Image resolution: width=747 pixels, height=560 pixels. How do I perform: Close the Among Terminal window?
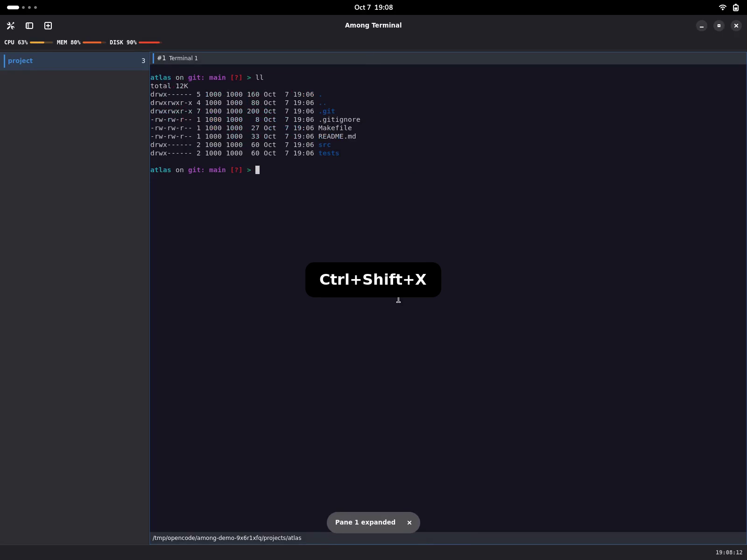click(736, 26)
